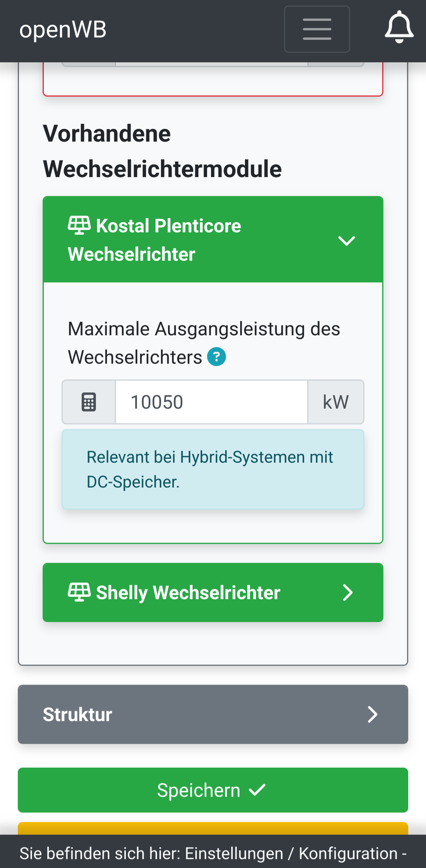Screen dimensions: 426x868
Task: Click Einstellungen in the breadcrumb footer
Action: tap(234, 853)
